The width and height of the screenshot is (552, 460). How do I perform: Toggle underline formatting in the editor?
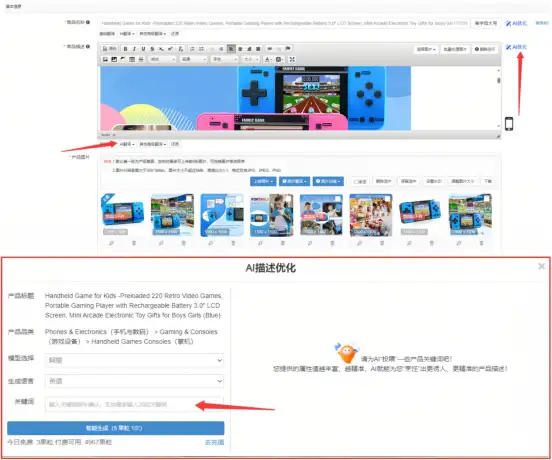(x=143, y=49)
